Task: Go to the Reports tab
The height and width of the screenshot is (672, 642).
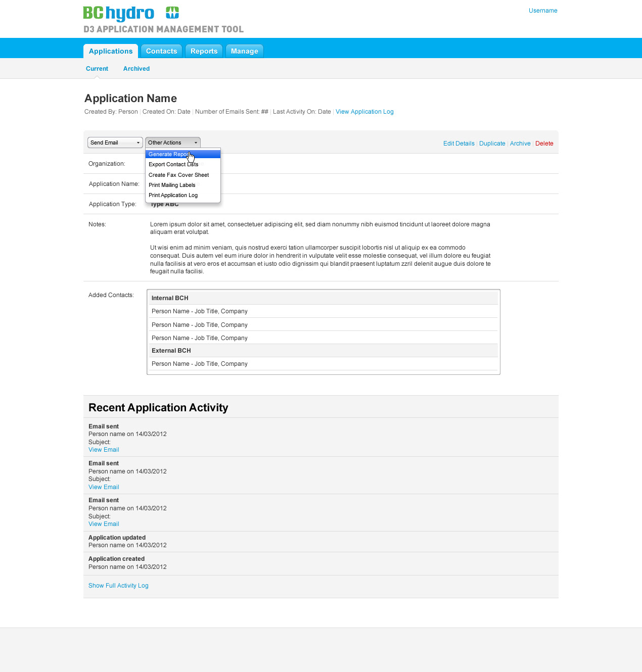Action: pyautogui.click(x=204, y=51)
